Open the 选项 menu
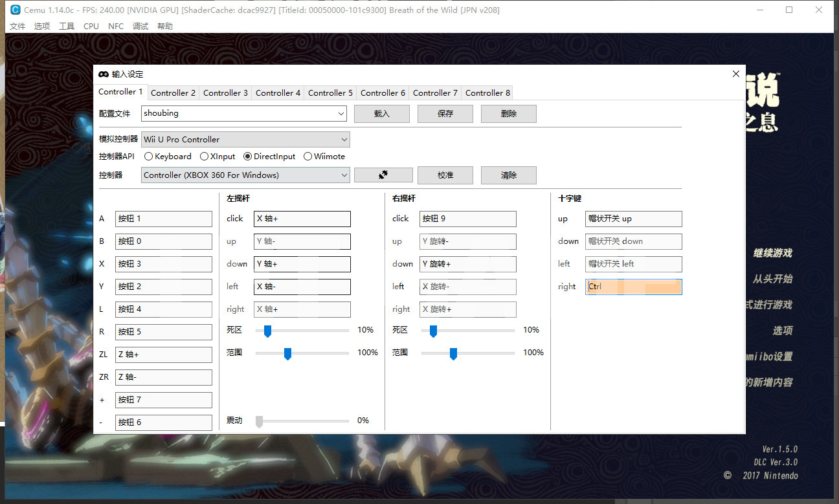 [41, 27]
